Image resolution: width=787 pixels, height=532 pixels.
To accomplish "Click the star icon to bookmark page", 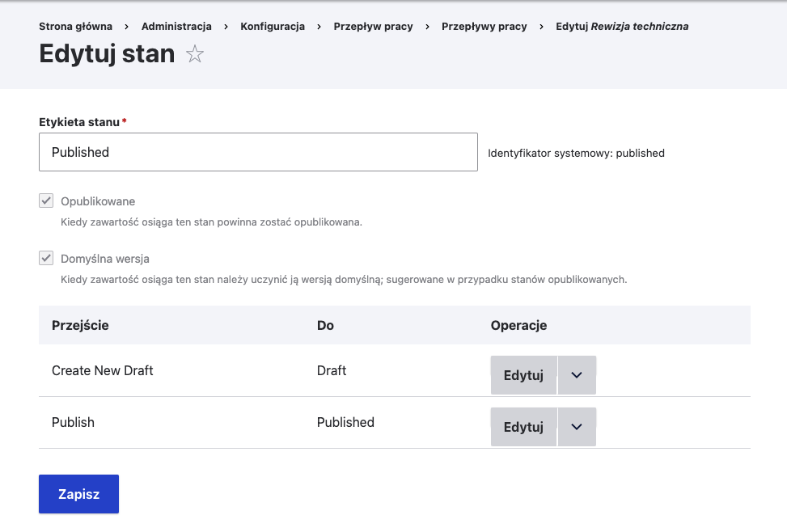I will (x=195, y=55).
